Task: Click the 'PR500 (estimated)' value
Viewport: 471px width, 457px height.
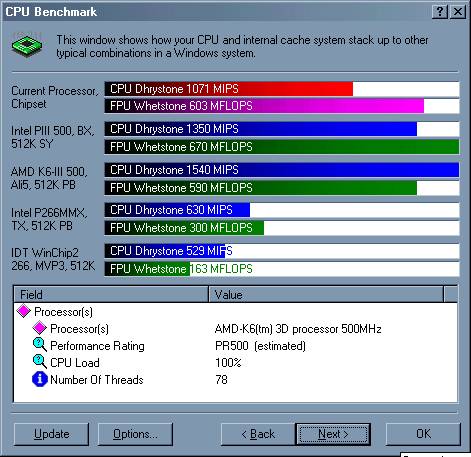Action: [260, 346]
